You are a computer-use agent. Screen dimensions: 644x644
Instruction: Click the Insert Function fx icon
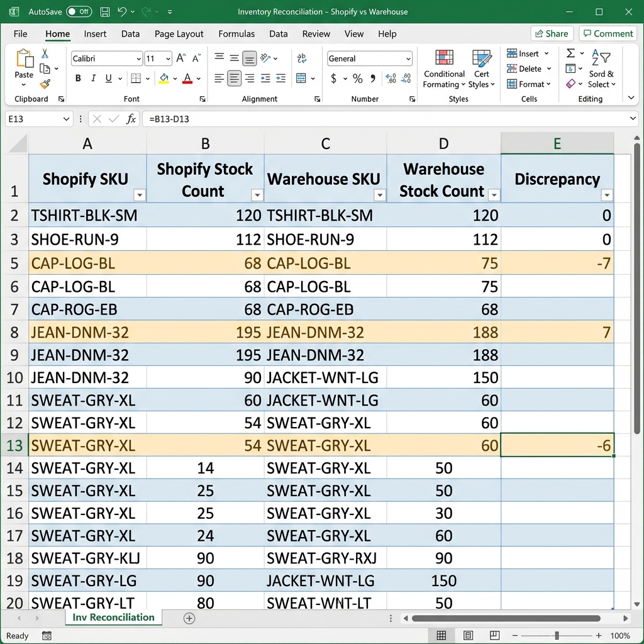pyautogui.click(x=131, y=119)
